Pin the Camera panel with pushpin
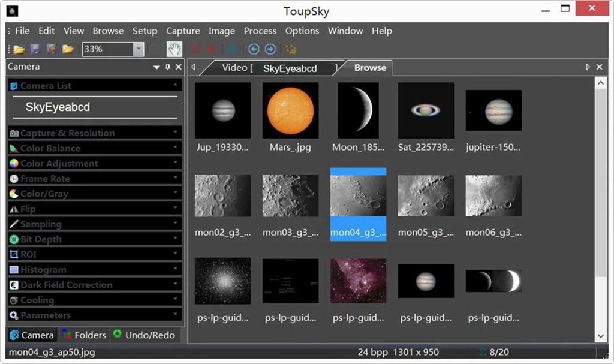The image size is (614, 364). (x=168, y=67)
